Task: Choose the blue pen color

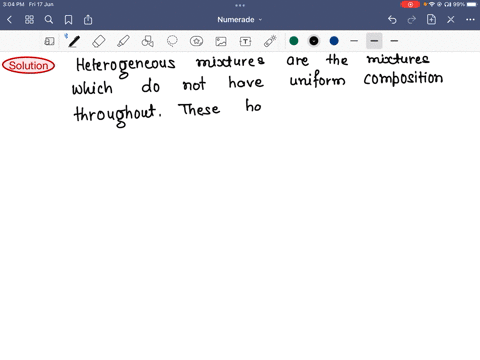Action: [x=334, y=41]
